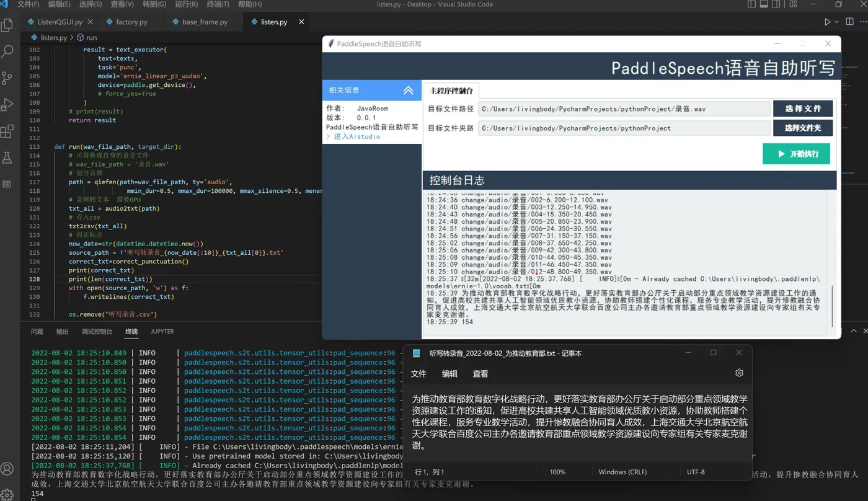Viewport: 868px width, 501px height.
Task: Click the 选择文件 button
Action: click(x=803, y=109)
